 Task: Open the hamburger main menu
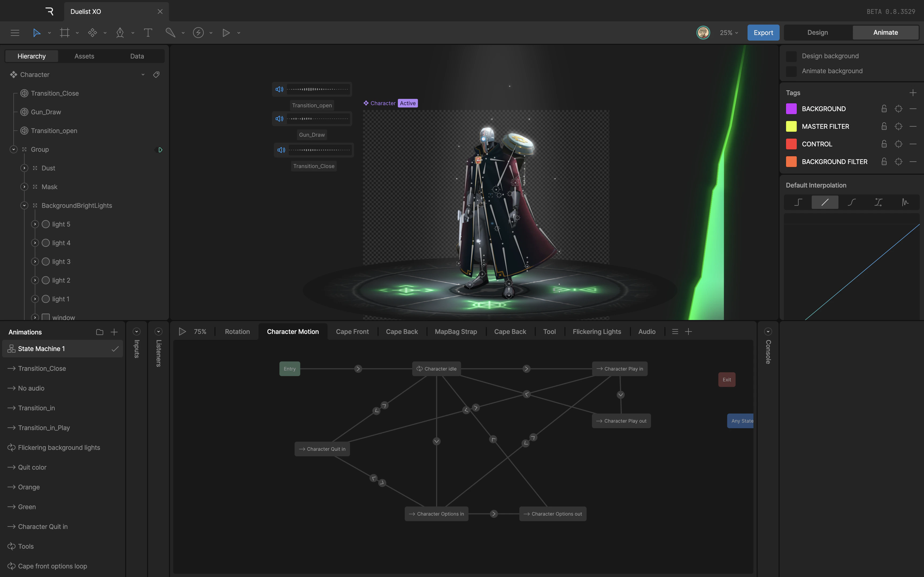pos(15,33)
